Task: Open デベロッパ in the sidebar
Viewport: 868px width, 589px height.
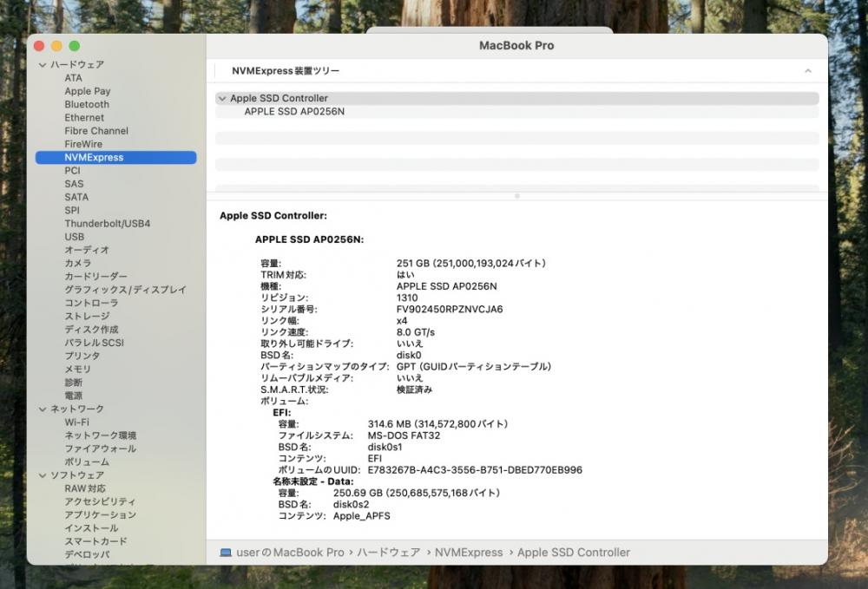Action: (87, 554)
